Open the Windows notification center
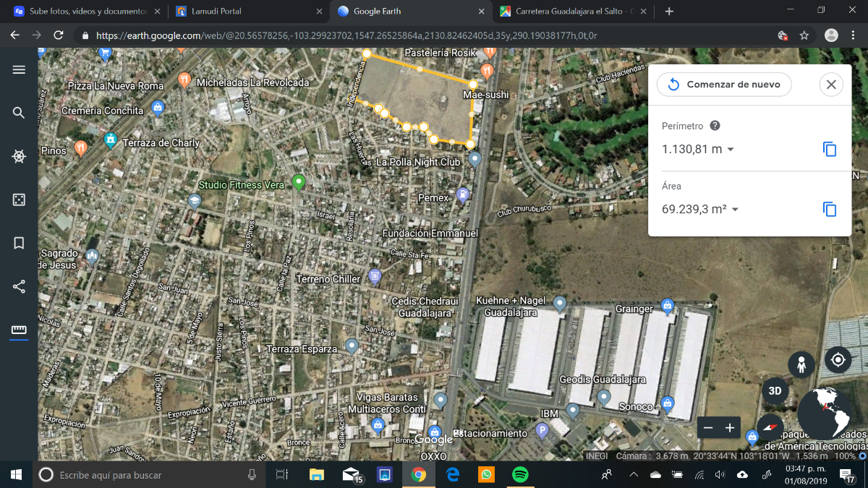The height and width of the screenshot is (488, 868). 847,474
